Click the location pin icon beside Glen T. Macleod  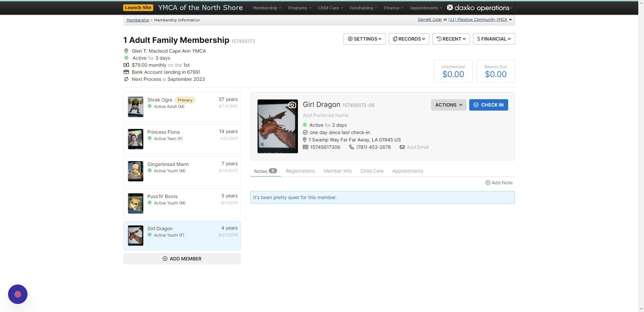click(x=126, y=51)
